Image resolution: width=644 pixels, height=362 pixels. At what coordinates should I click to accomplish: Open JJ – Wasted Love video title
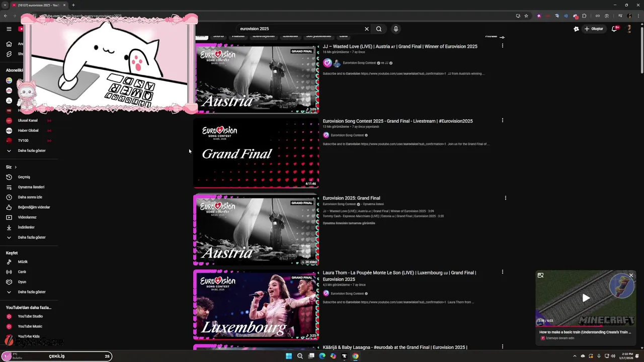tap(400, 46)
